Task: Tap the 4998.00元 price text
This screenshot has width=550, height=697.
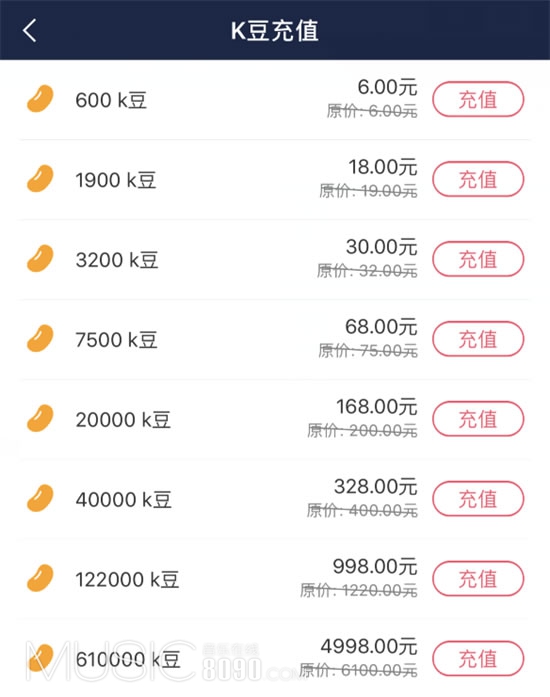Action: (369, 646)
